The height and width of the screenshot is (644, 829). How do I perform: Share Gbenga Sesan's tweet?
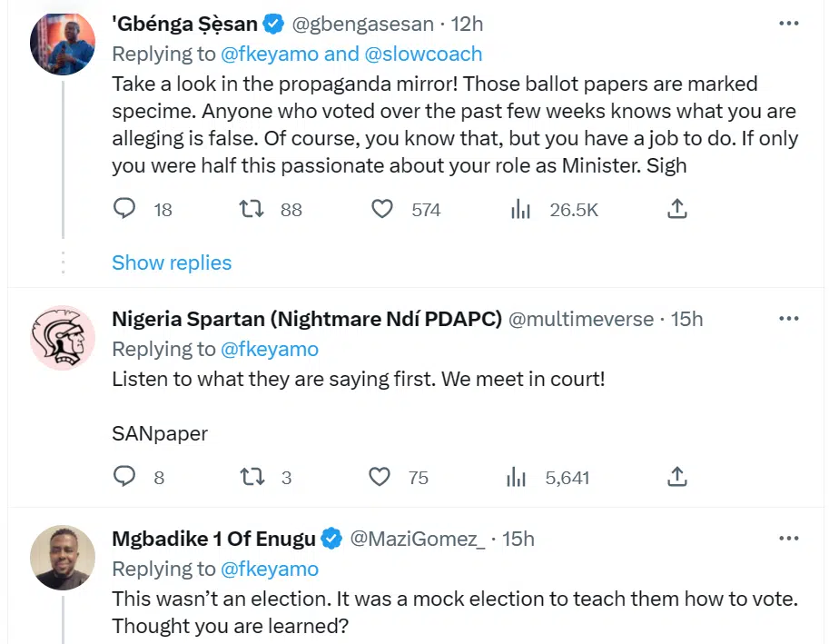click(x=676, y=210)
